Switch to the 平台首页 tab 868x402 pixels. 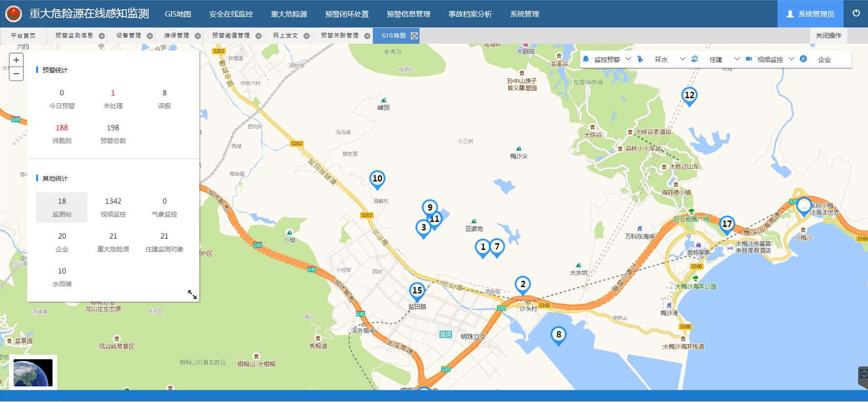coord(23,36)
